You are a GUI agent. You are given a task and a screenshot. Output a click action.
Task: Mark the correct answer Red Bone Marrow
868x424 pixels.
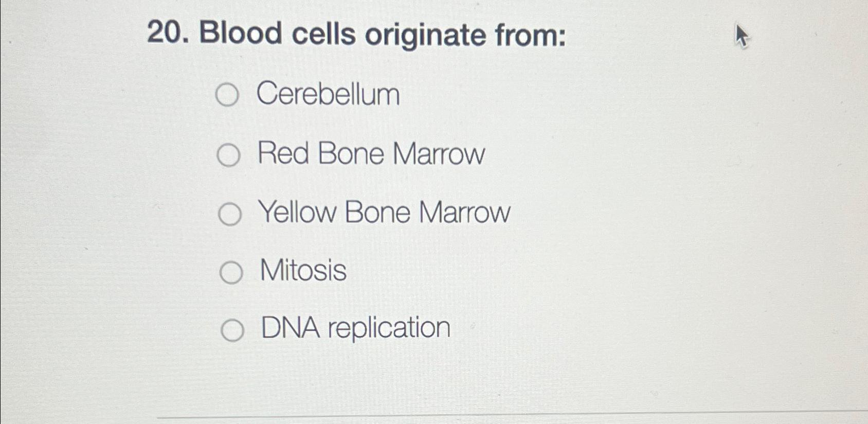pos(228,154)
